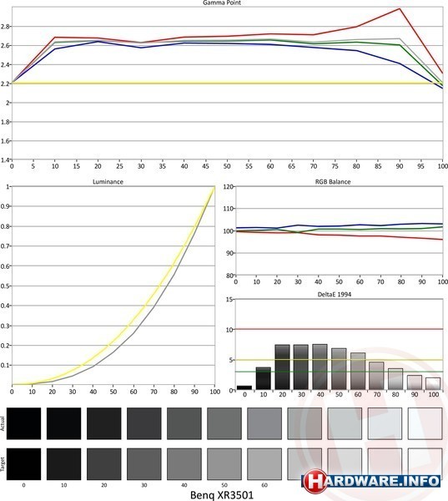448x501 pixels.
Task: Click the DeltaE bar above label 70
Action: tap(376, 376)
